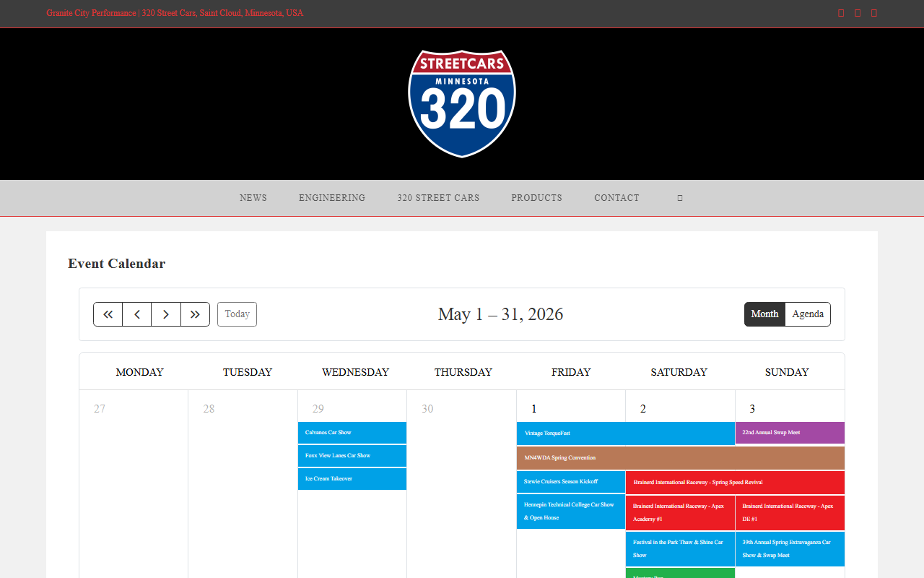The height and width of the screenshot is (578, 924).
Task: Switch calendar to Month view
Action: [x=764, y=314]
